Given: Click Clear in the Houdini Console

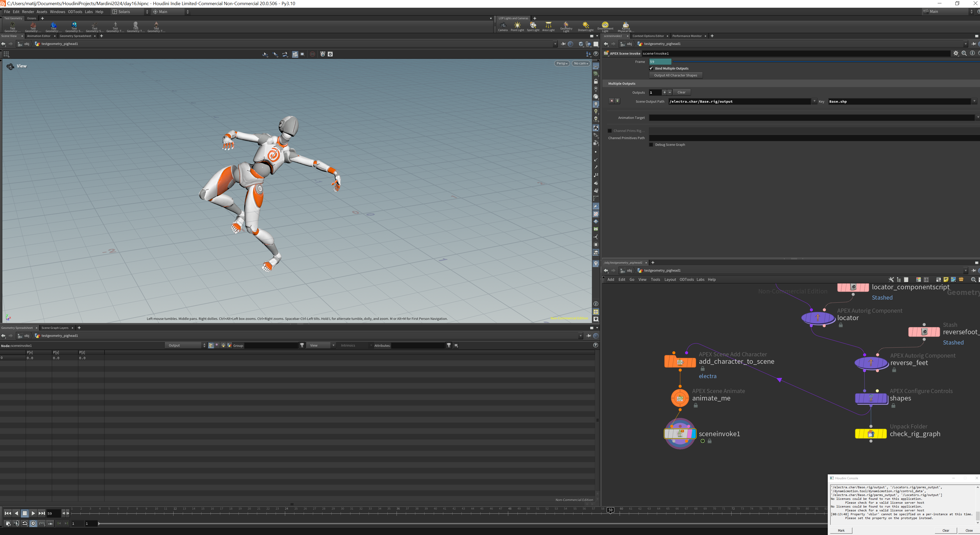Looking at the screenshot, I should (x=946, y=530).
